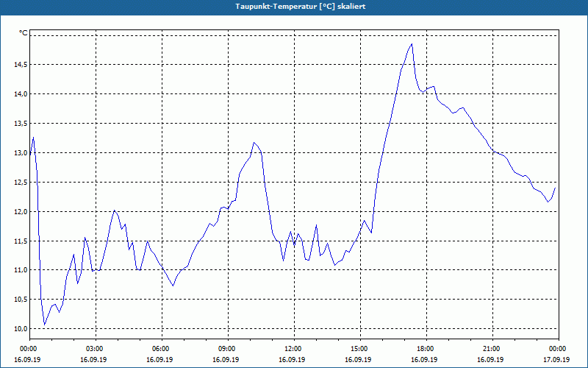Click the 09:00 time label
The image size is (588, 368).
click(x=228, y=349)
